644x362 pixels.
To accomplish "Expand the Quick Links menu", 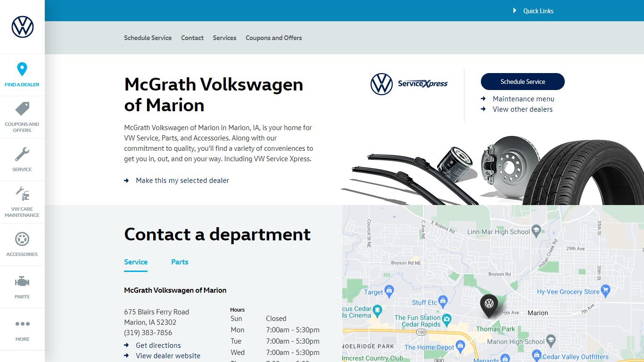I will (533, 11).
